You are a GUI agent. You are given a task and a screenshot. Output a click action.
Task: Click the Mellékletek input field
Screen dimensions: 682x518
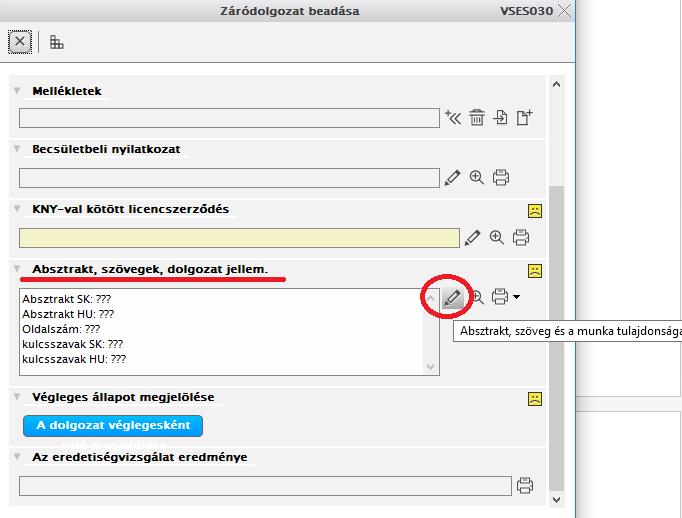[229, 118]
